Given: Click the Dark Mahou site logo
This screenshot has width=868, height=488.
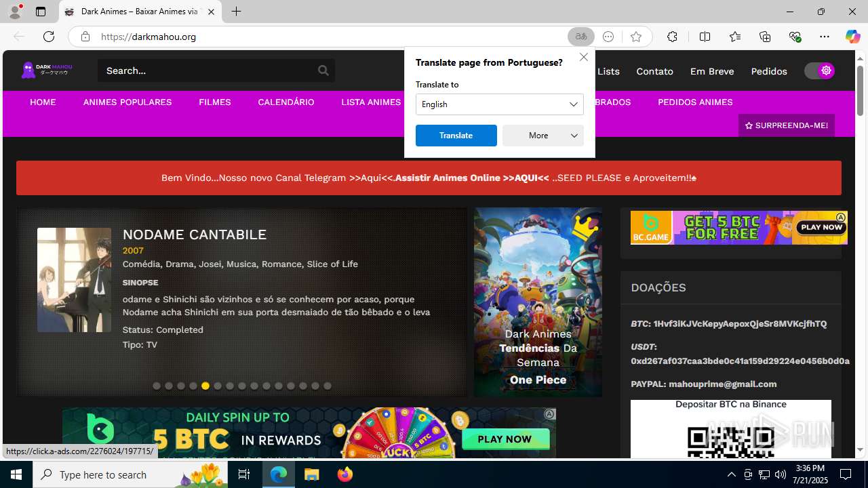Looking at the screenshot, I should pos(47,70).
